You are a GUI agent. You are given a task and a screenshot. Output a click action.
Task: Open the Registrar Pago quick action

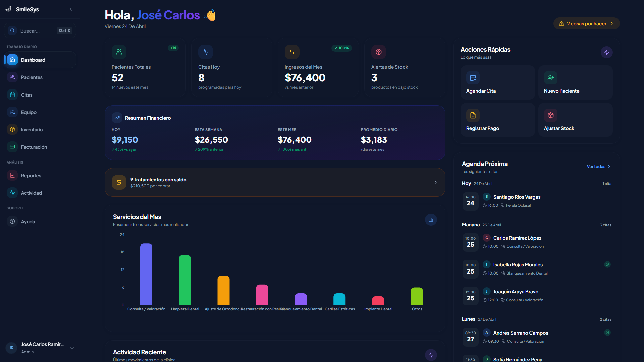pyautogui.click(x=497, y=120)
